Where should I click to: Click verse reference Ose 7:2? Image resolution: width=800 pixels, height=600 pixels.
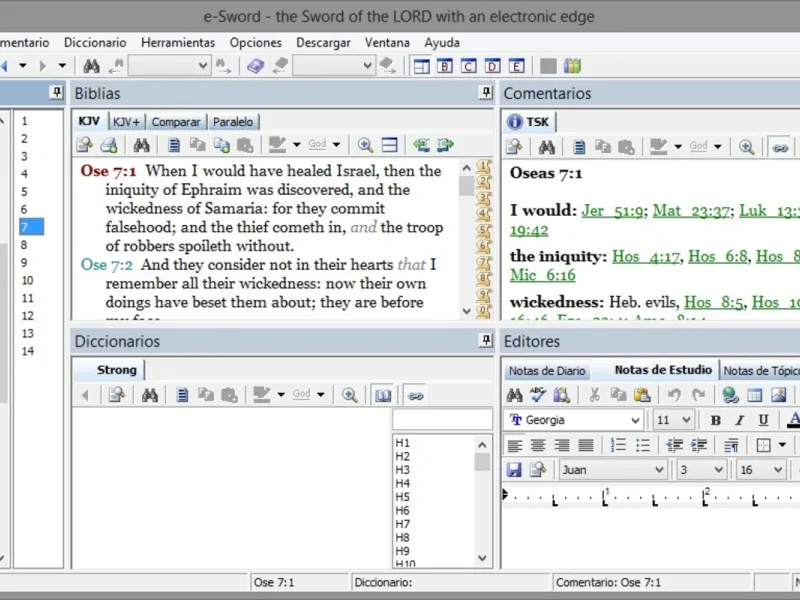coord(107,265)
